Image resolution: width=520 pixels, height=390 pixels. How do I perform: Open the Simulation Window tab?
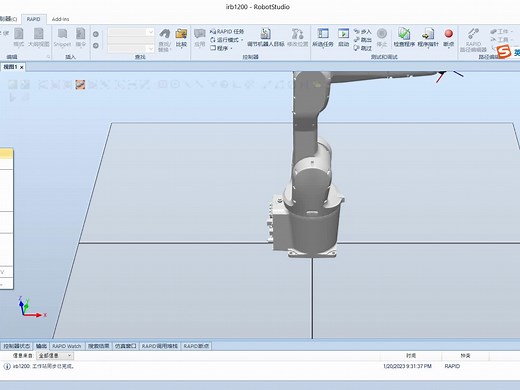point(126,346)
